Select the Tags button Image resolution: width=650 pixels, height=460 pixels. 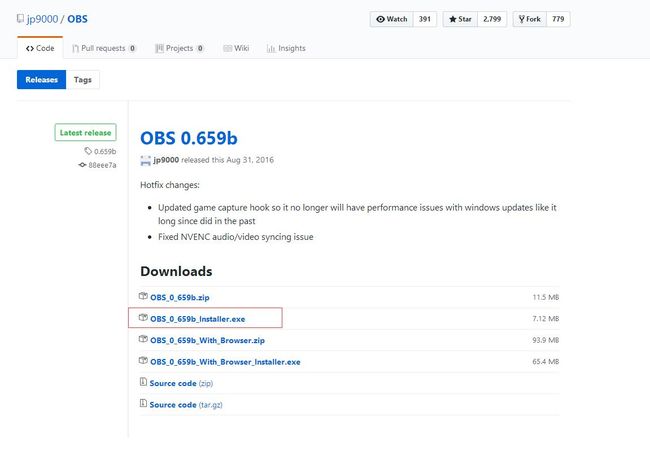(x=82, y=80)
